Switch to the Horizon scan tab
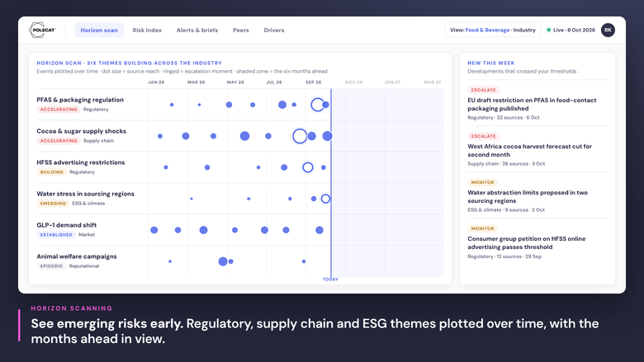The width and height of the screenshot is (644, 362). coord(99,30)
